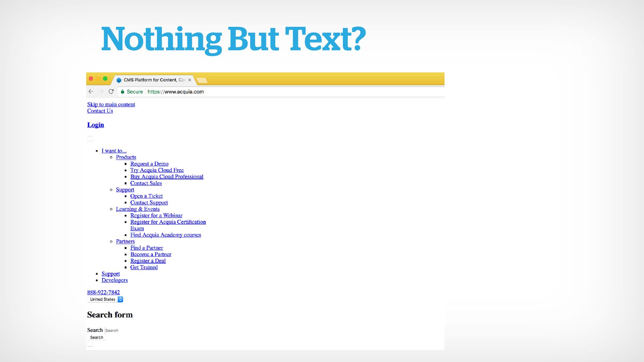The height and width of the screenshot is (362, 644).
Task: Open the I want to... menu link
Action: coord(114,151)
